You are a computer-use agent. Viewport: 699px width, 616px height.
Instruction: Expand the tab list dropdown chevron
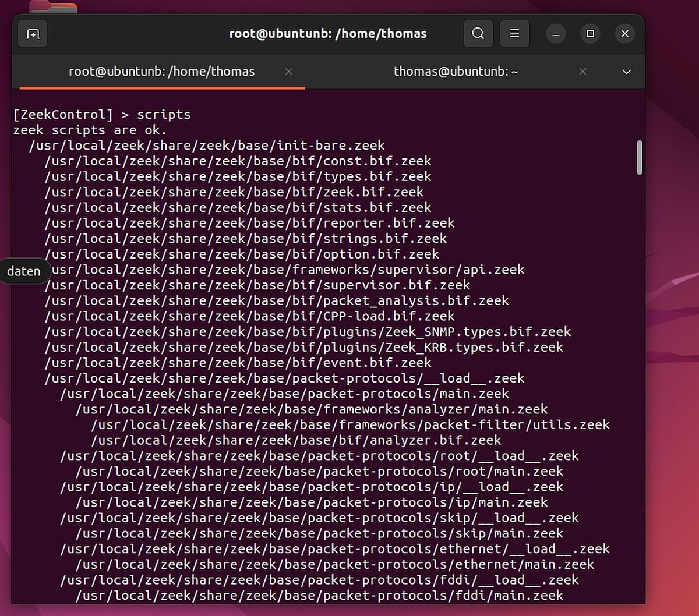[x=627, y=72]
